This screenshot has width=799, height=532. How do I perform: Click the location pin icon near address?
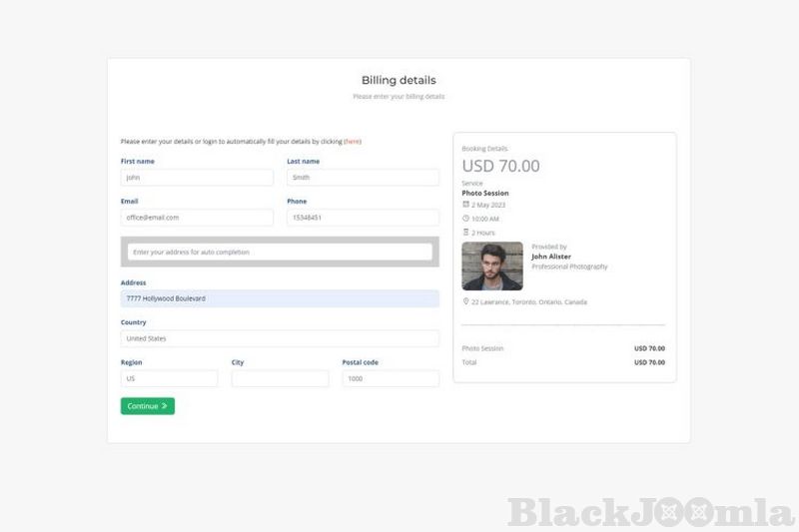coord(465,301)
